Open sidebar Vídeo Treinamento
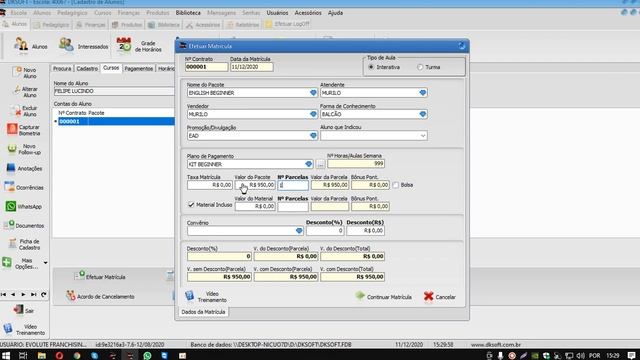Viewport: 640px width, 360px height. tap(24, 329)
